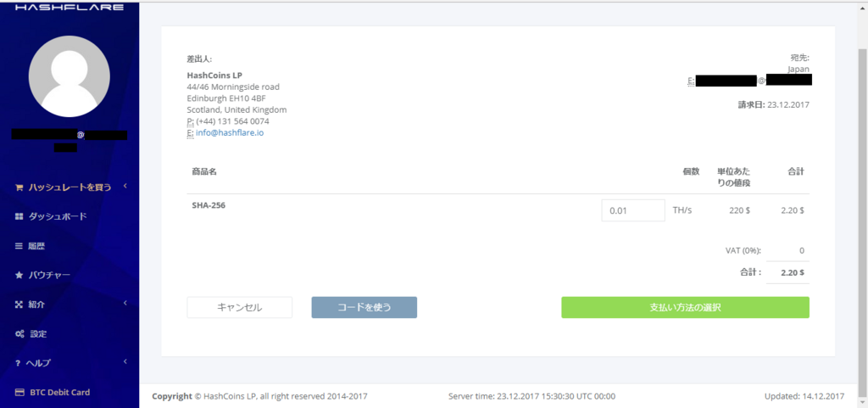Click the dashboard grid icon
The width and height of the screenshot is (868, 408).
tap(19, 216)
